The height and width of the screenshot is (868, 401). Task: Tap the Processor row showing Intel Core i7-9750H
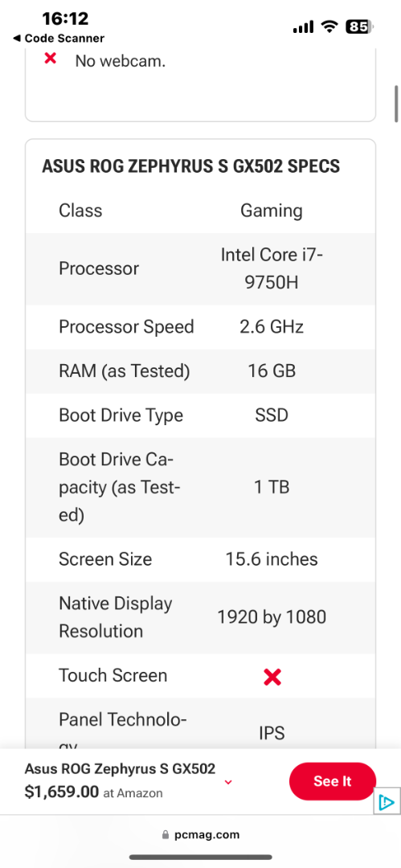coord(201,269)
